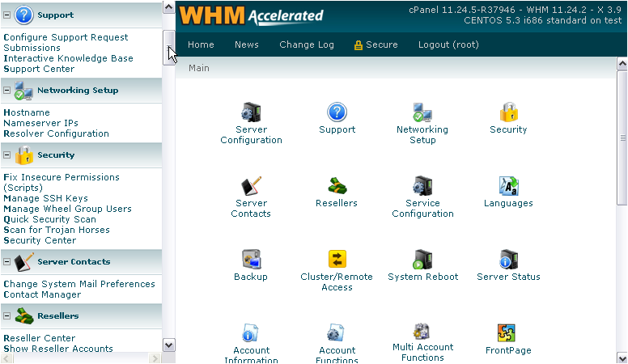Click the Cluster/Remote Access icon
Viewport: 628px width, 364px height.
(x=337, y=260)
